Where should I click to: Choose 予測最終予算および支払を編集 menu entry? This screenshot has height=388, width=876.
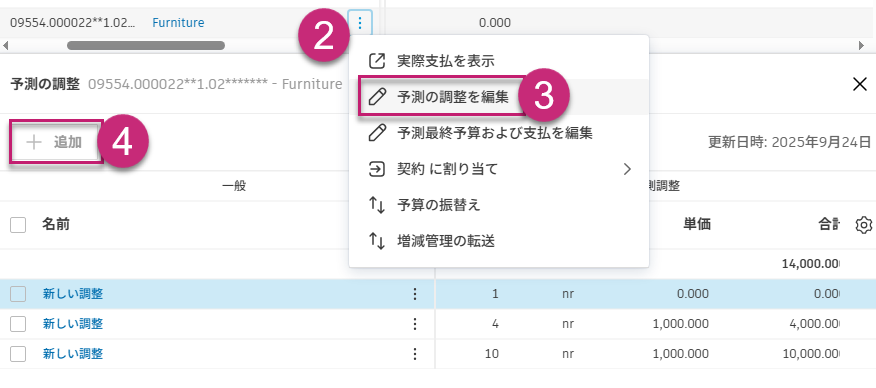[x=498, y=133]
